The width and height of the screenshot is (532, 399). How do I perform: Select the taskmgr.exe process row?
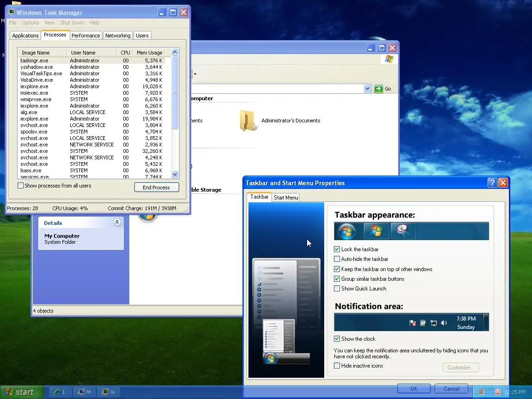(x=91, y=60)
